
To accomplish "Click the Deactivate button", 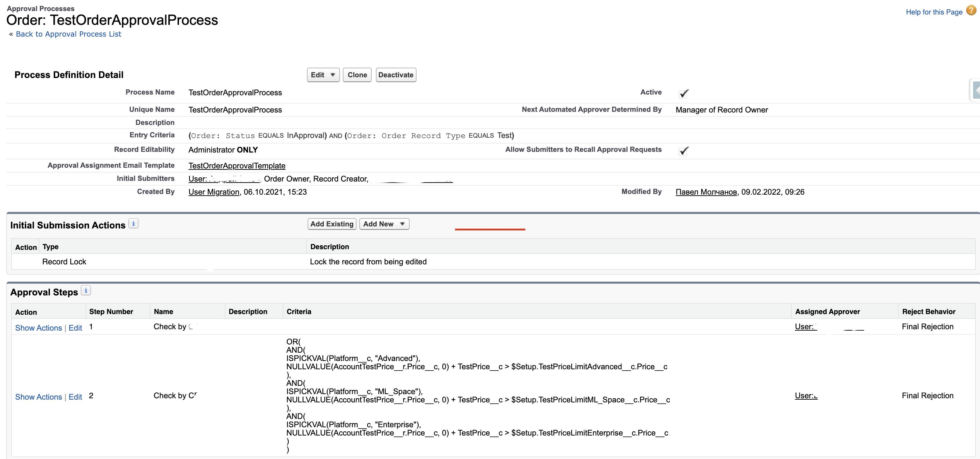I will pyautogui.click(x=396, y=75).
